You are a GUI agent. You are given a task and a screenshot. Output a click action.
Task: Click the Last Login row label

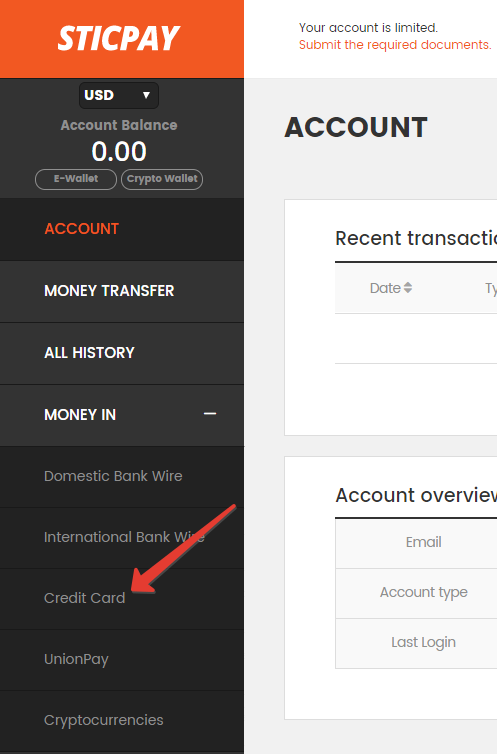pyautogui.click(x=423, y=642)
